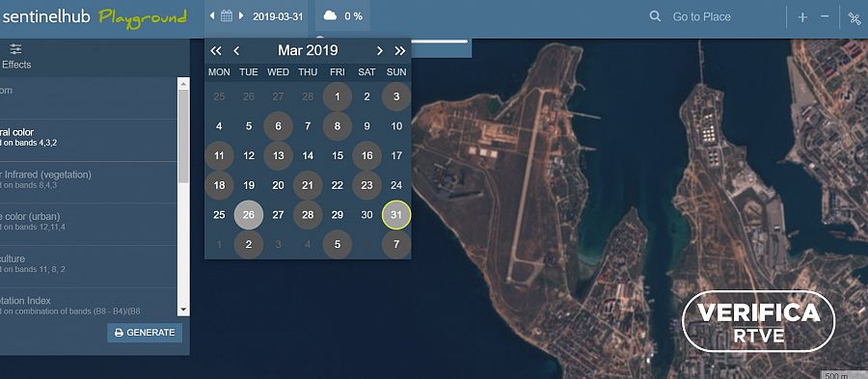Screen dimensions: 868x379
Task: Select March 8 in the calendar
Action: 338,126
